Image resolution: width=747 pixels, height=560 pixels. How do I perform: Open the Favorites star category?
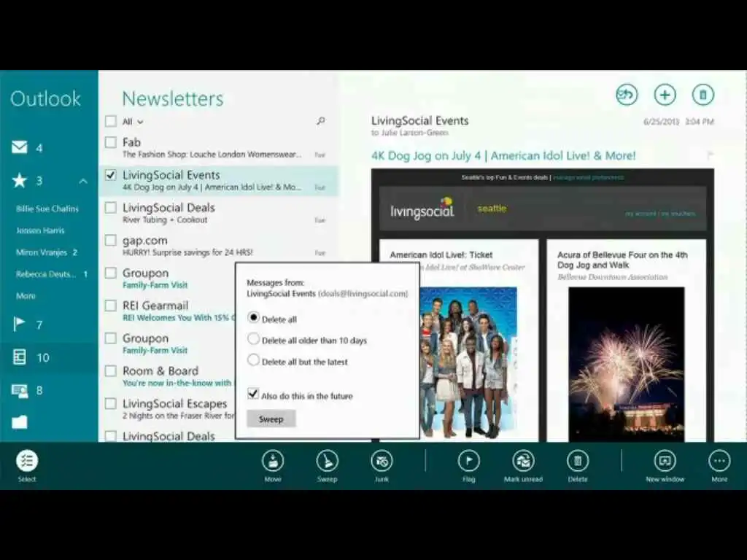coord(20,181)
